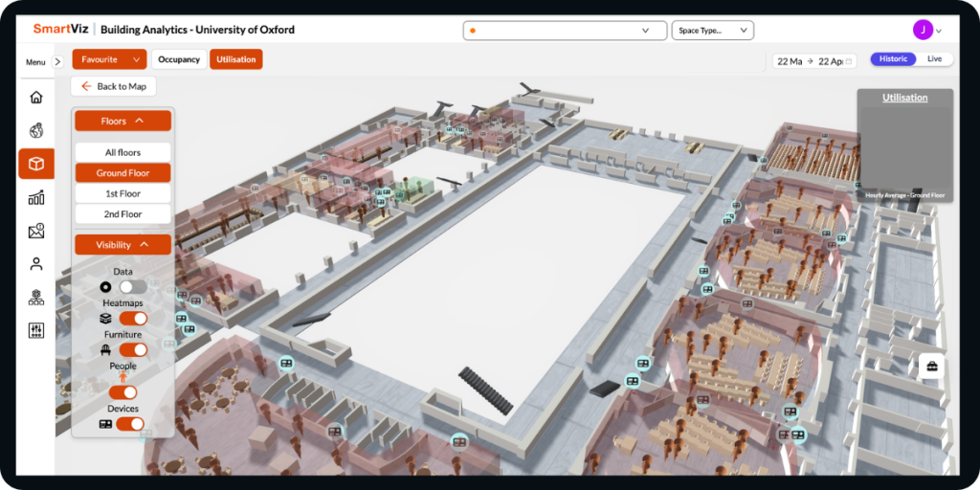The height and width of the screenshot is (490, 980).
Task: Click the Back to Map button
Action: [x=113, y=86]
